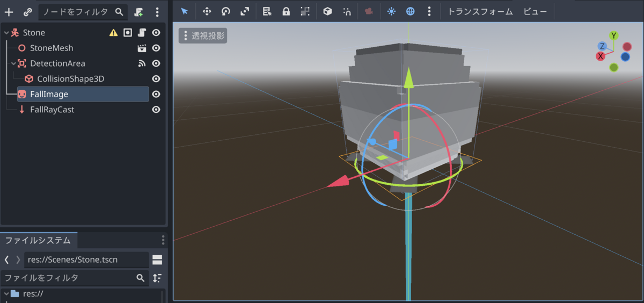Image resolution: width=644 pixels, height=303 pixels.
Task: Switch to the ファイルシステム tab
Action: click(x=38, y=240)
